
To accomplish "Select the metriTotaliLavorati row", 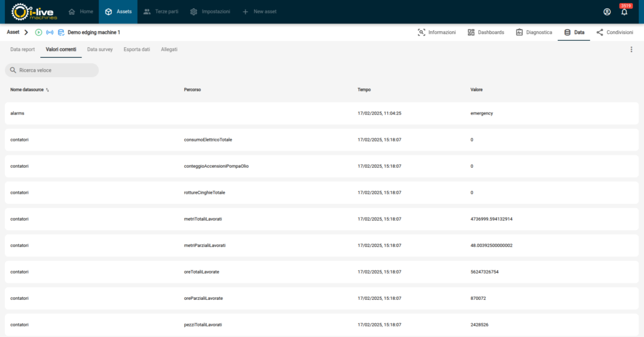I will (x=321, y=219).
